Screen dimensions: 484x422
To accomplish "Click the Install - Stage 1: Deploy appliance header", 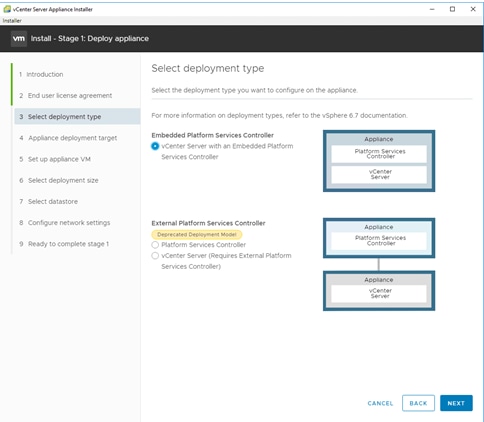I will (x=90, y=39).
